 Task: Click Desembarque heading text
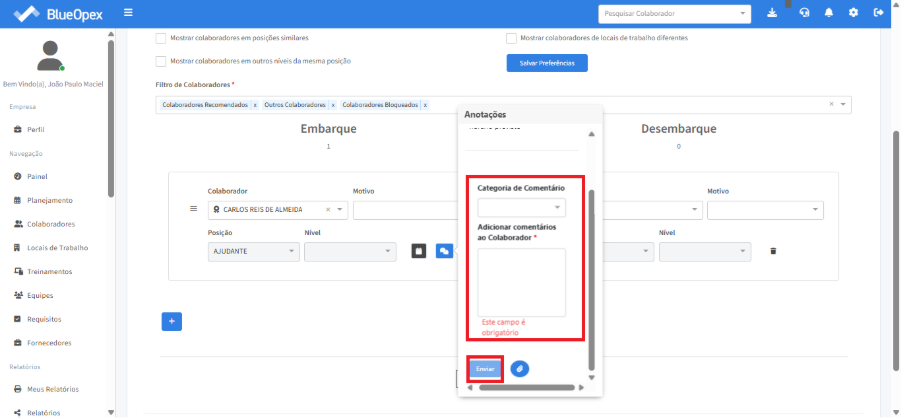point(679,129)
